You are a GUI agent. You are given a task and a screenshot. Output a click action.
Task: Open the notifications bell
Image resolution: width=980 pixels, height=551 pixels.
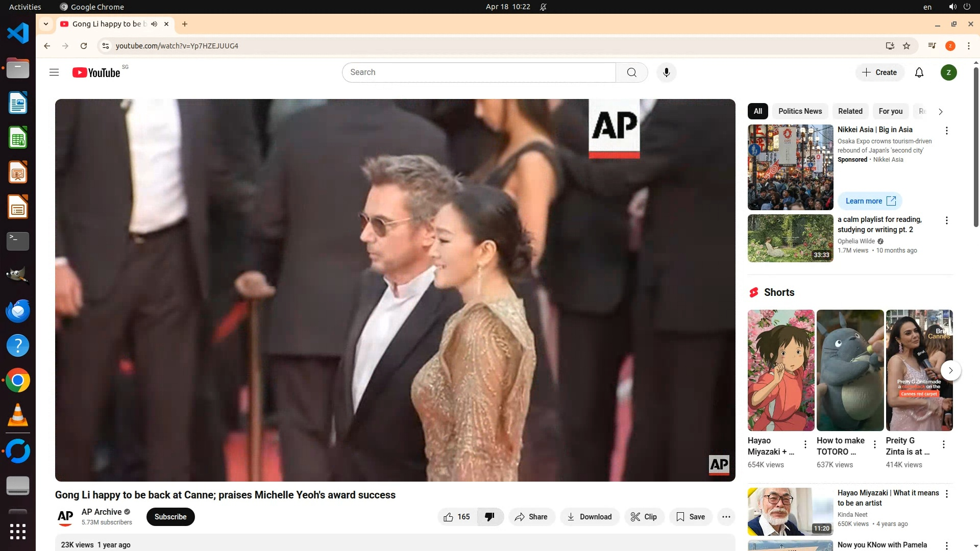click(919, 72)
